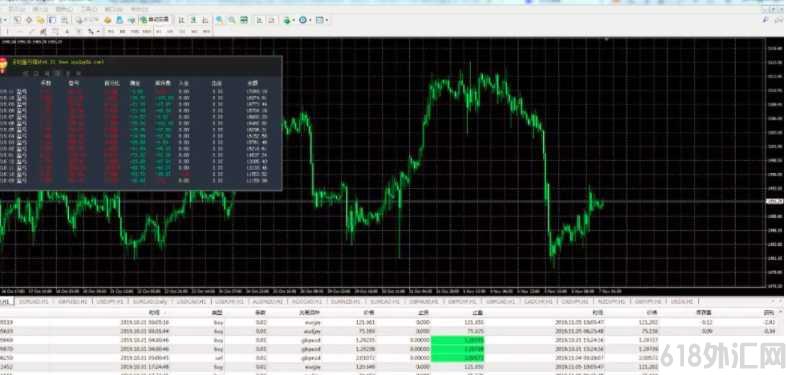Select the H1 timeframe button
Screen dimensions: 788x375
pyautogui.click(x=159, y=31)
